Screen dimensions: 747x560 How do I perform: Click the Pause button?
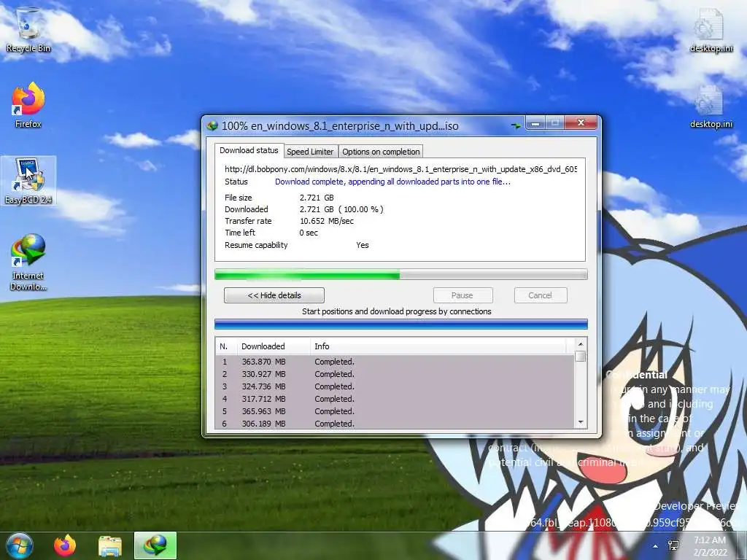(x=462, y=295)
